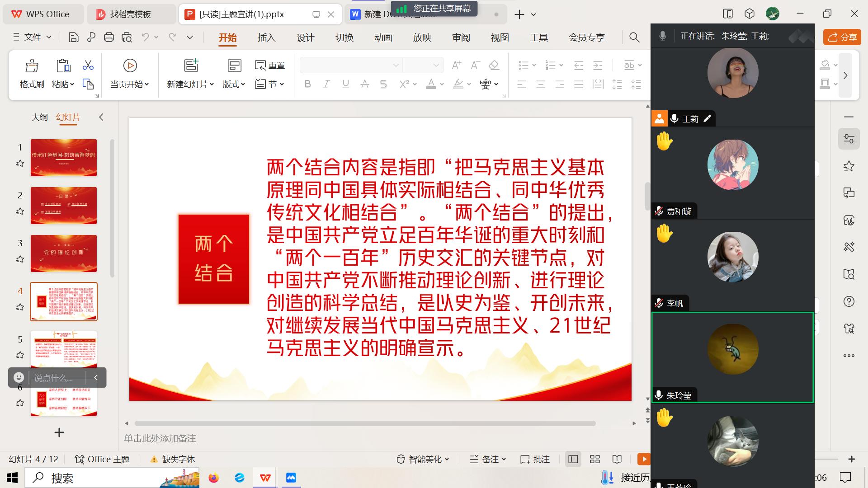Image resolution: width=868 pixels, height=488 pixels.
Task: Toggle Underline formatting
Action: tap(346, 84)
